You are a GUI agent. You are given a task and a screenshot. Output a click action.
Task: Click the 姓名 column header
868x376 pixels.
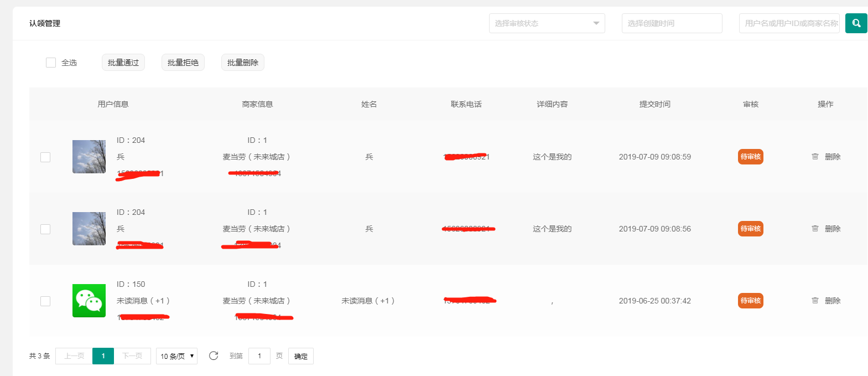pyautogui.click(x=369, y=104)
